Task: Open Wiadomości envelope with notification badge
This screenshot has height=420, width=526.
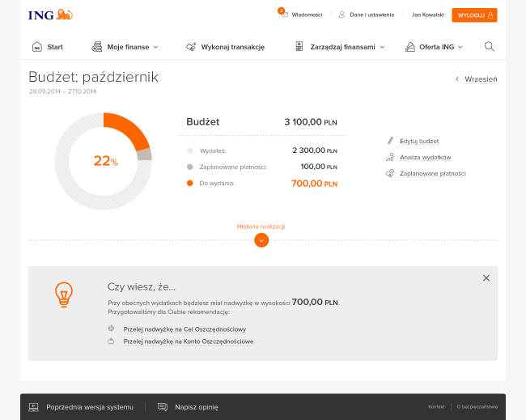Action: [284, 14]
